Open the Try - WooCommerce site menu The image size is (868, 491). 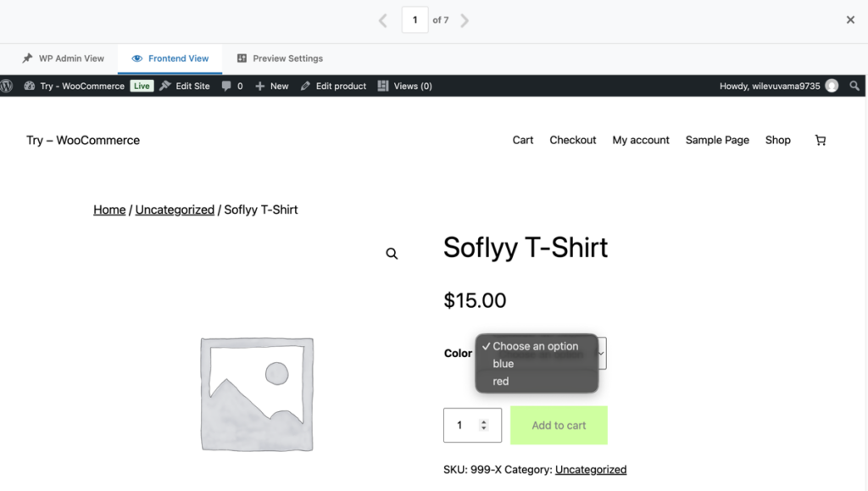click(x=75, y=86)
